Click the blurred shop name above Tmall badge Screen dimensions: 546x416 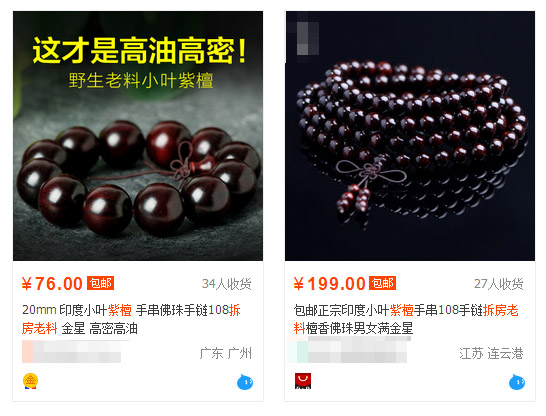coord(347,350)
